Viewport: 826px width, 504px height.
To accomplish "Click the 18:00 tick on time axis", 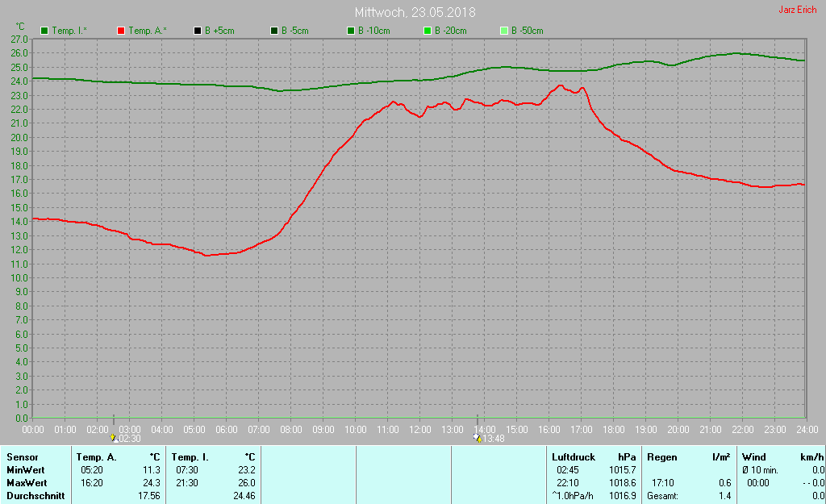I will point(614,430).
